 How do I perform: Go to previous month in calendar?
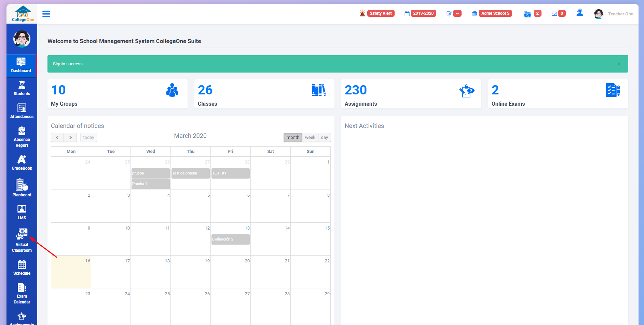(57, 138)
